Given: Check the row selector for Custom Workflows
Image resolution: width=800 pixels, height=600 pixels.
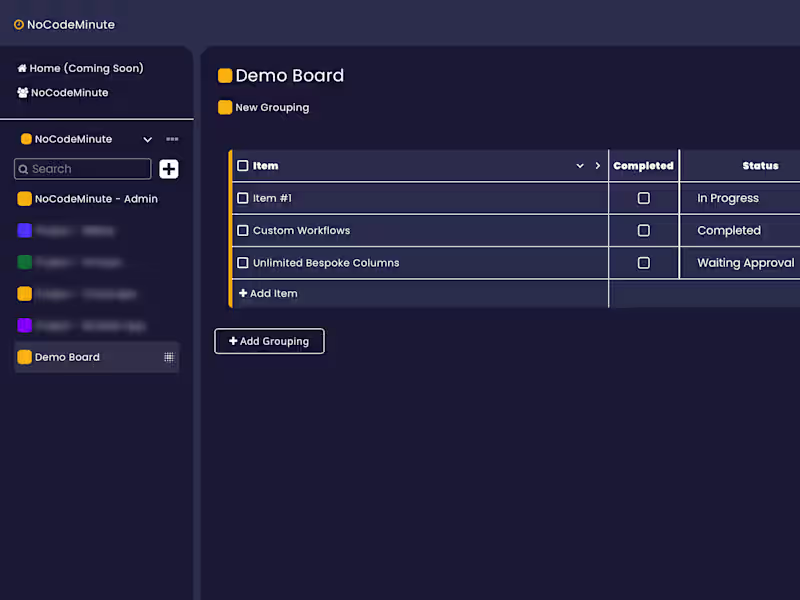Looking at the screenshot, I should 243,231.
